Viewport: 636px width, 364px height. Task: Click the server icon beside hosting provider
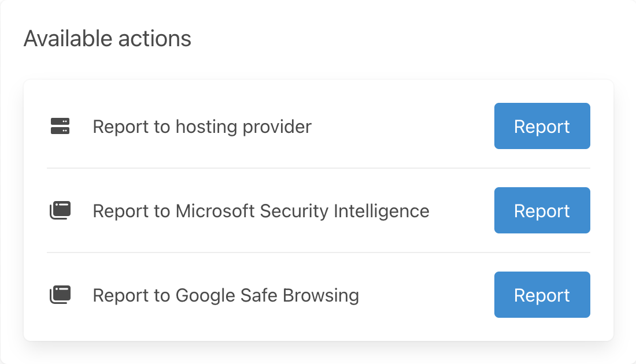point(60,126)
